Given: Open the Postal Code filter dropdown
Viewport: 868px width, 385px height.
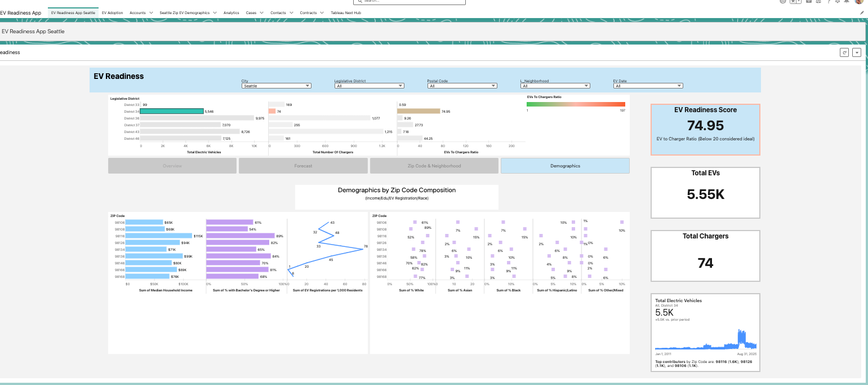Looking at the screenshot, I should [462, 86].
